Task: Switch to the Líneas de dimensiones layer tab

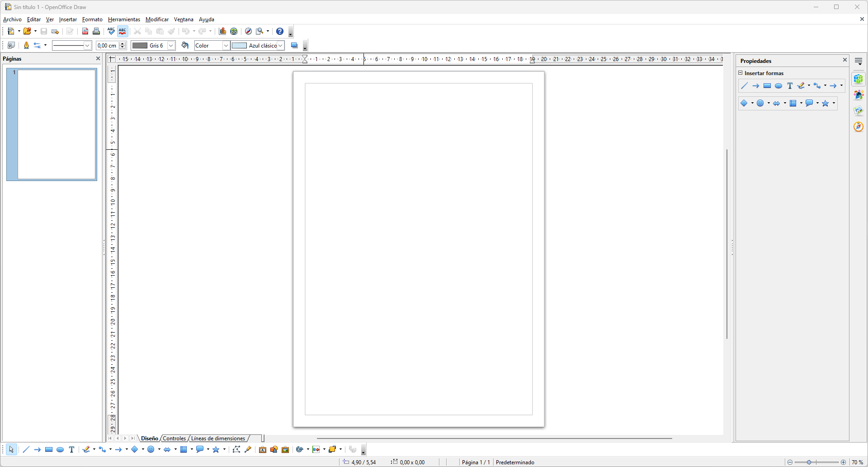Action: [218, 438]
